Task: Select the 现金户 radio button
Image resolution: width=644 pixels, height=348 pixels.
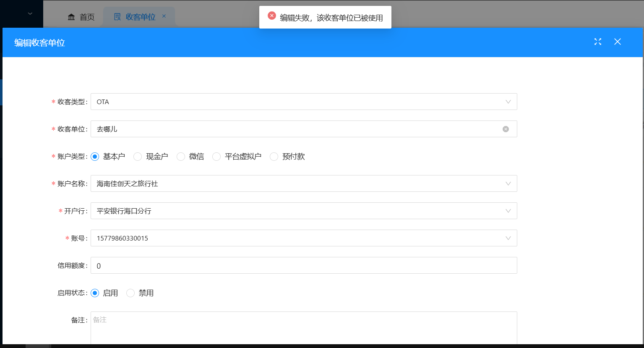Action: click(x=138, y=157)
